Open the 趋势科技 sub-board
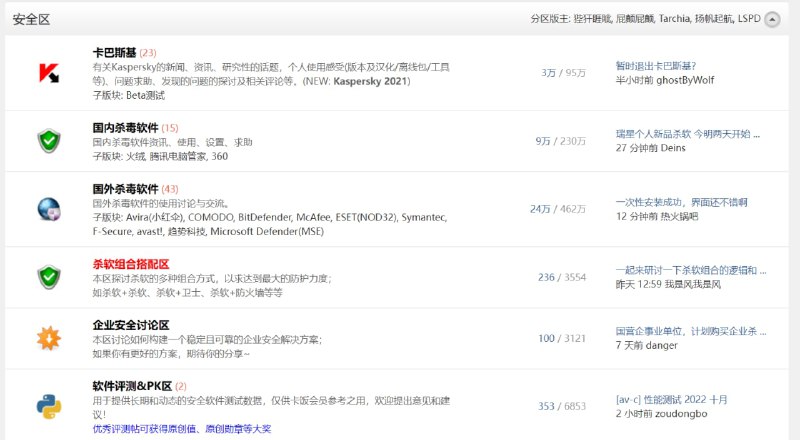The height and width of the screenshot is (440, 800). click(187, 231)
